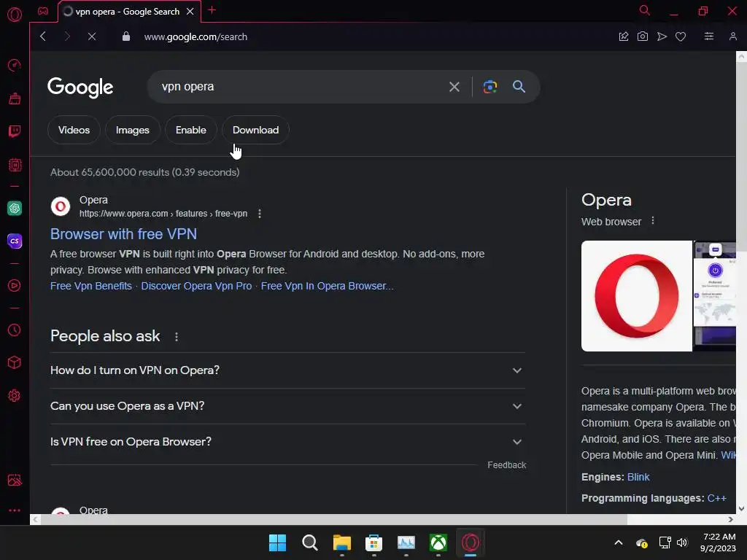Open the C++ programming language link
The width and height of the screenshot is (747, 560).
pos(716,498)
